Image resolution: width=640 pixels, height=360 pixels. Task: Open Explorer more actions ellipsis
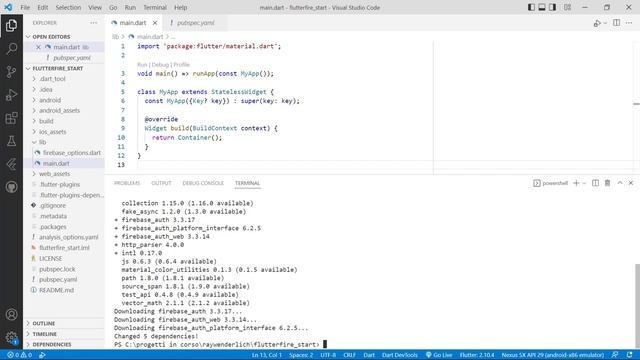[94, 23]
